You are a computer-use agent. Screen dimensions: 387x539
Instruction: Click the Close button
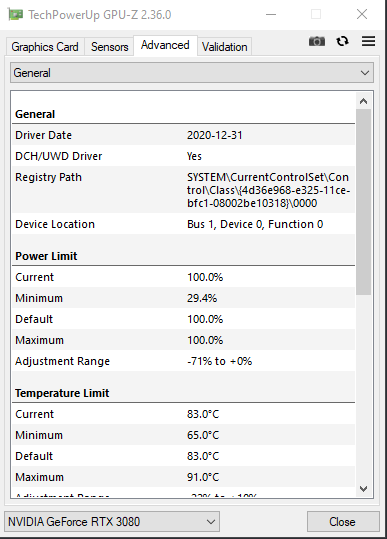343,521
